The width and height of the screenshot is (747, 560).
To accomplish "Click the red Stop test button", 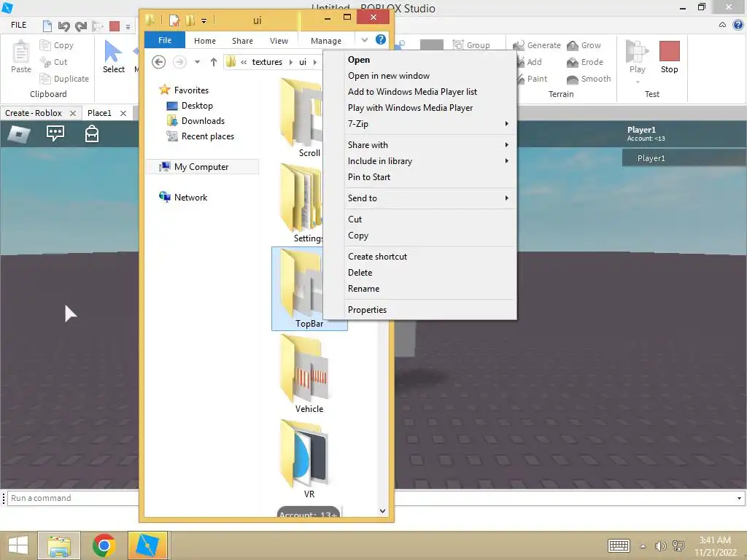I will [x=669, y=57].
